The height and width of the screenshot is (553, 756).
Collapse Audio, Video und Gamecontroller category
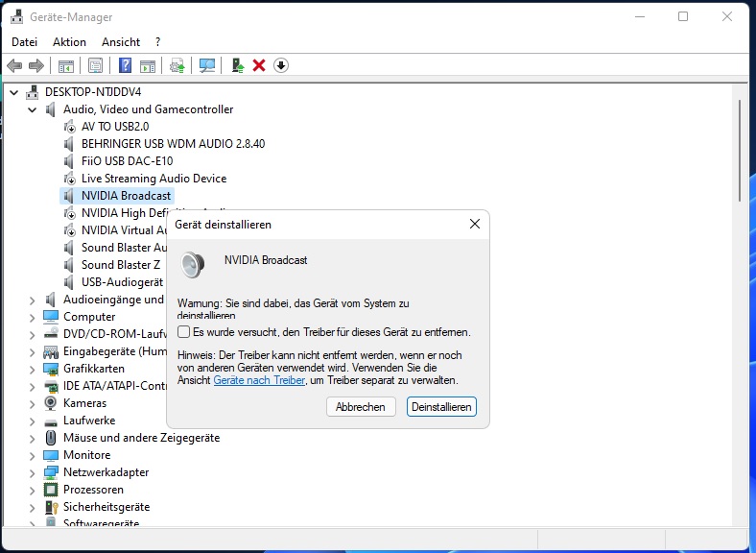pos(33,109)
